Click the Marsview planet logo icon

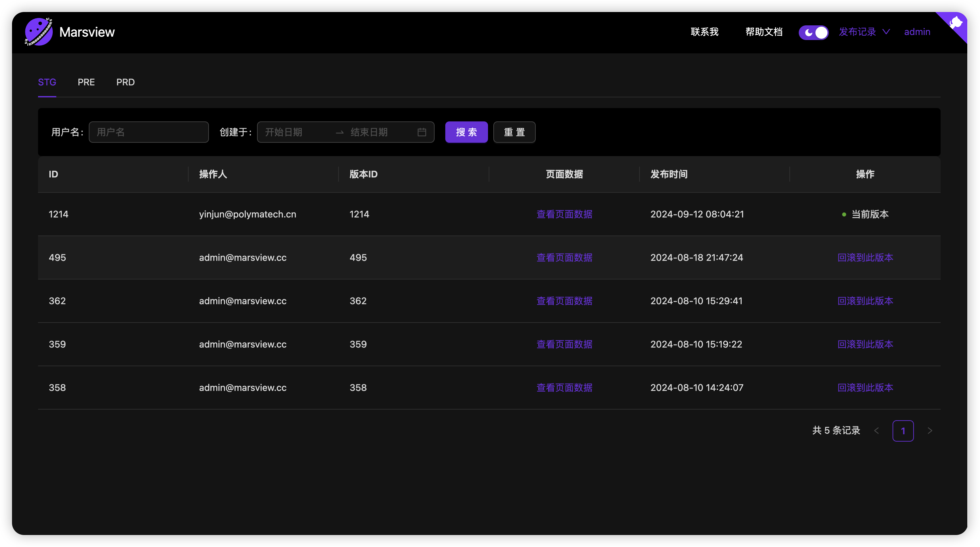tap(38, 32)
